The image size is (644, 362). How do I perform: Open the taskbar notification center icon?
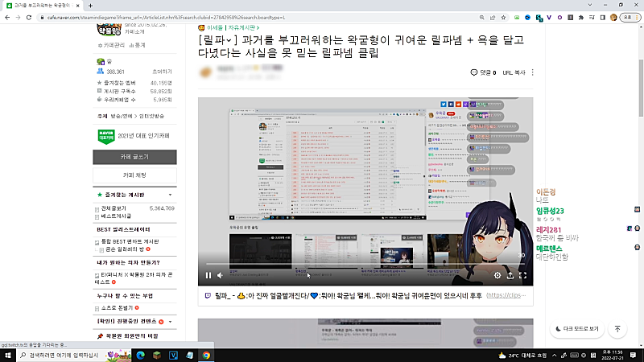[x=634, y=355]
